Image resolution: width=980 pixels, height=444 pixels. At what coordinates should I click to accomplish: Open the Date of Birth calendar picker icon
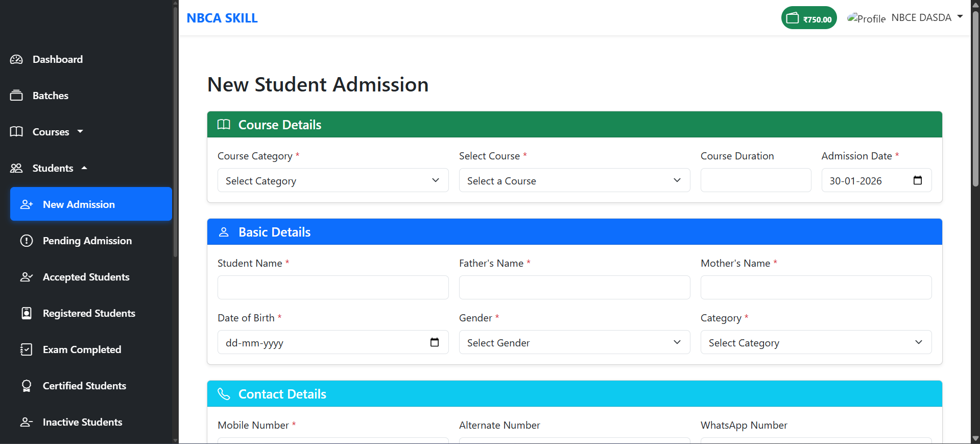[435, 342]
